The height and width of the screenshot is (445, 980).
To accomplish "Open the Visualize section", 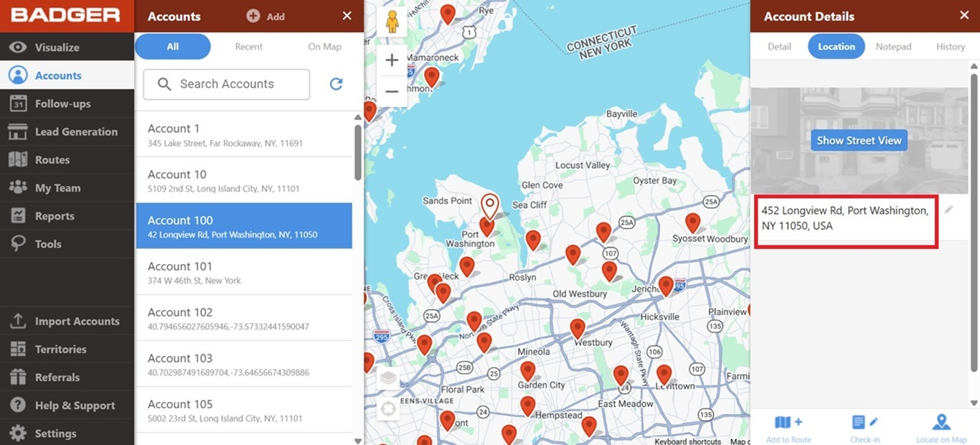I will pyautogui.click(x=67, y=47).
